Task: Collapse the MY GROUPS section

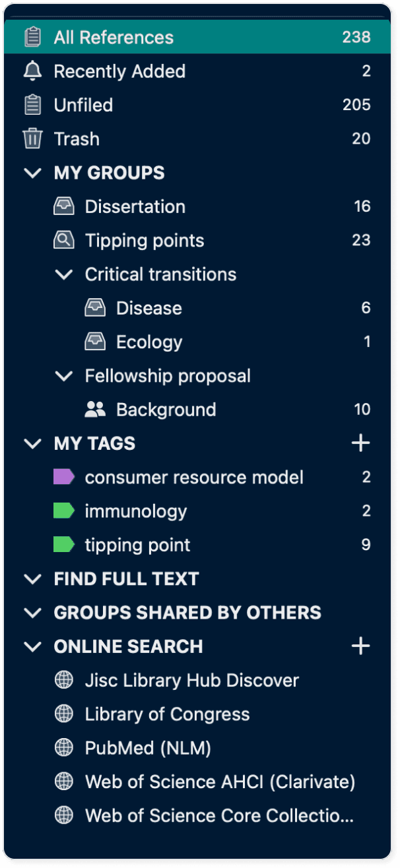Action: click(32, 173)
